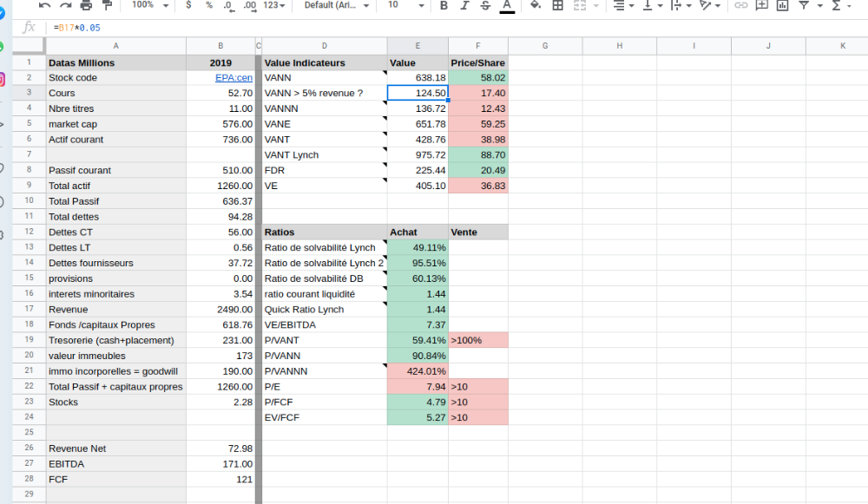Click the Insert comment icon
Viewport: 868px width, 504px height.
[x=761, y=5]
